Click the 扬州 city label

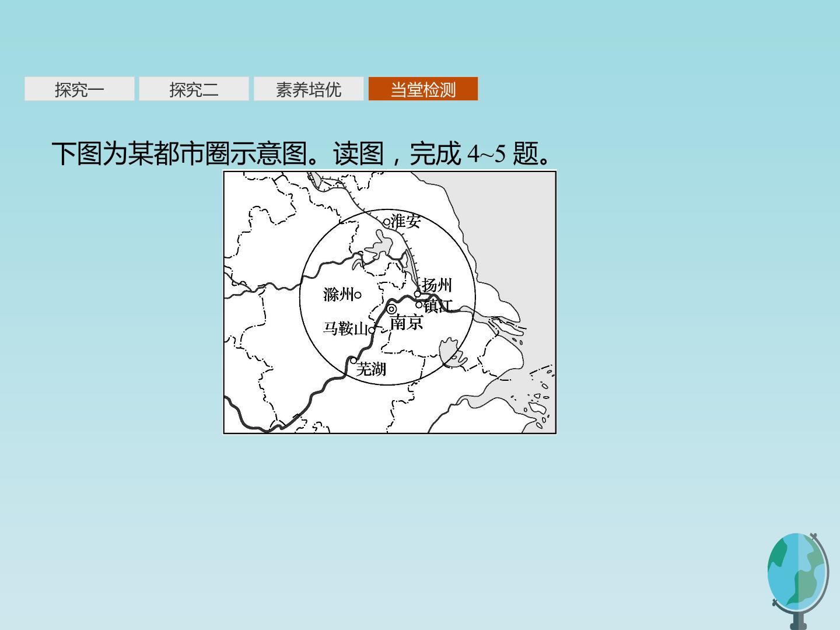click(x=437, y=285)
